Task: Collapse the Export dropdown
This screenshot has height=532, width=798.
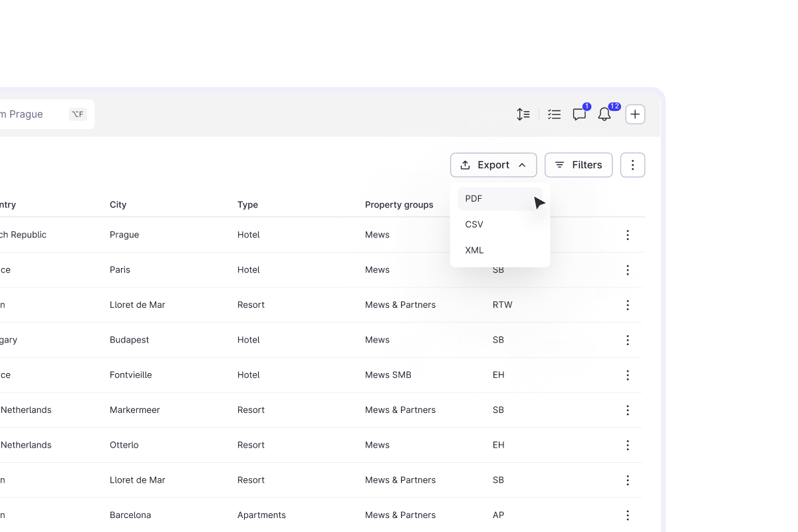Action: tap(493, 165)
